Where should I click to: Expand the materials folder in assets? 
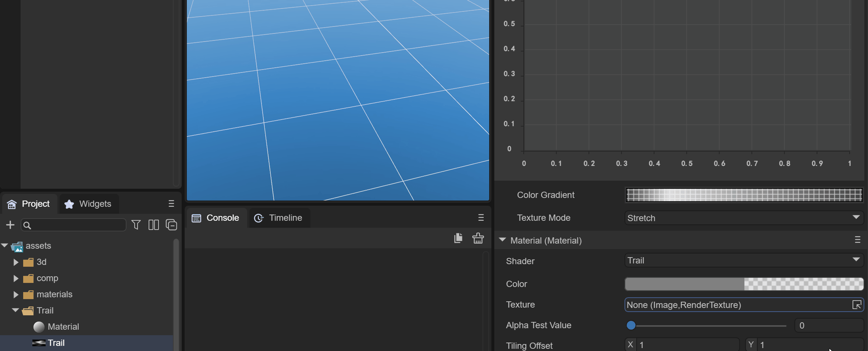(16, 294)
